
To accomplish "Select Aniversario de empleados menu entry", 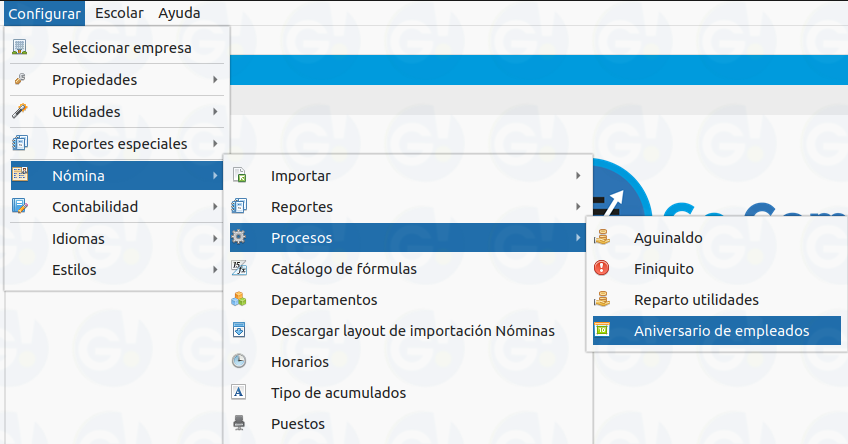I will coord(717,330).
